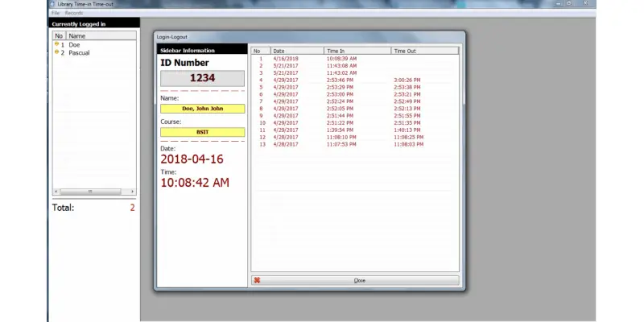
Task: Sort by the Time Out column header
Action: [x=425, y=51]
